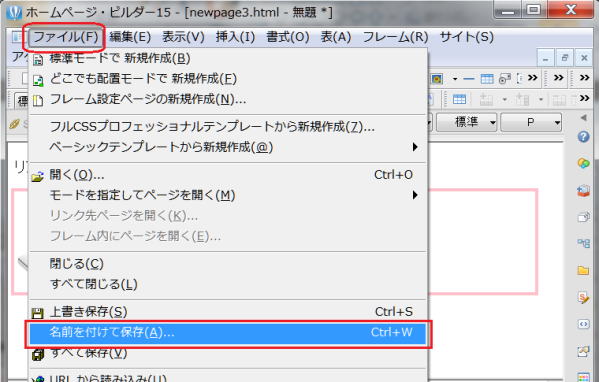The height and width of the screenshot is (382, 599).
Task: Choose ベーシックテンプレートから新規作成(@)
Action: [x=228, y=147]
